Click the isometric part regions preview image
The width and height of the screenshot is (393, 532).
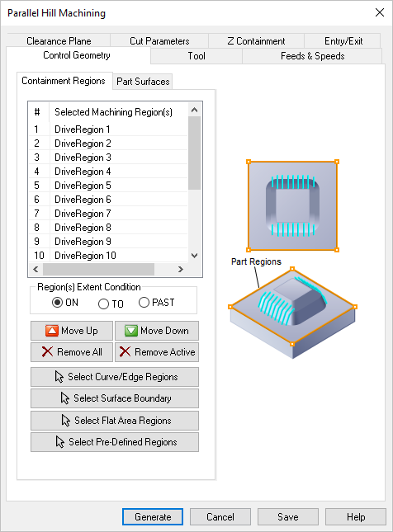(x=292, y=313)
